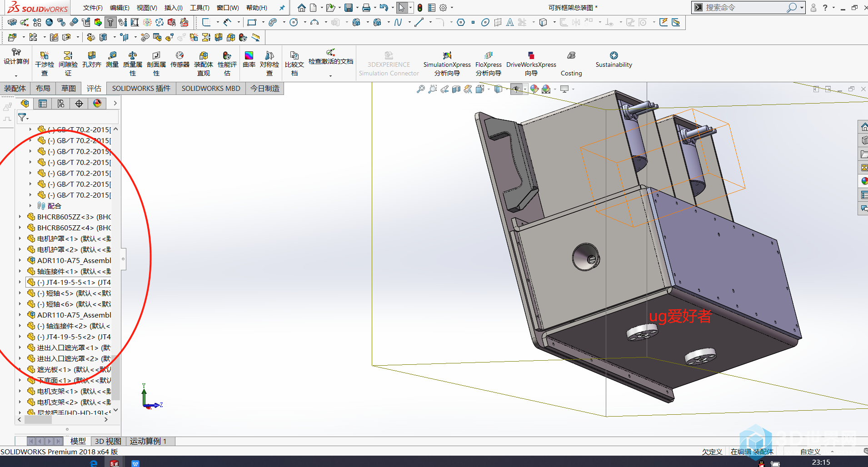Click 检查激活的文档 check active document
This screenshot has width=868, height=467.
(331, 57)
